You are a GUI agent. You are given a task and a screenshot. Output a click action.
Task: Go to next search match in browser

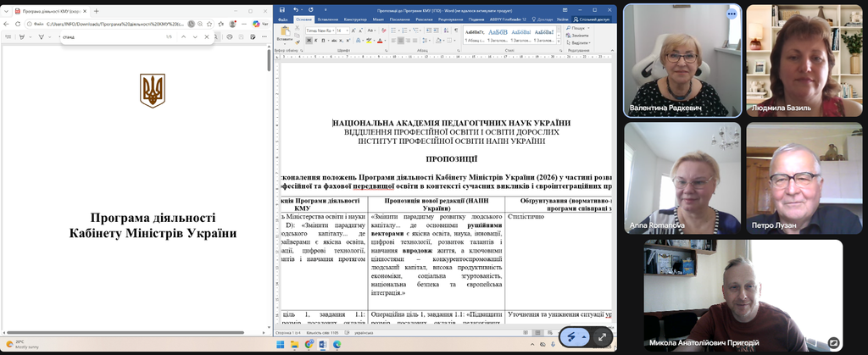click(195, 37)
